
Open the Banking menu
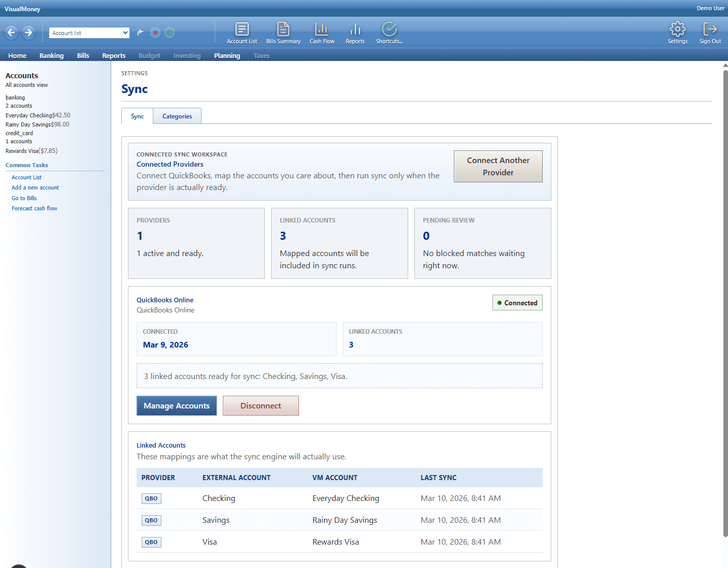[51, 55]
